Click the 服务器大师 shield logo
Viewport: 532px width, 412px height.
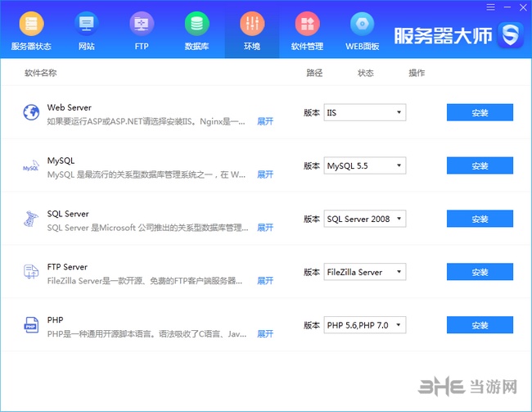point(511,35)
